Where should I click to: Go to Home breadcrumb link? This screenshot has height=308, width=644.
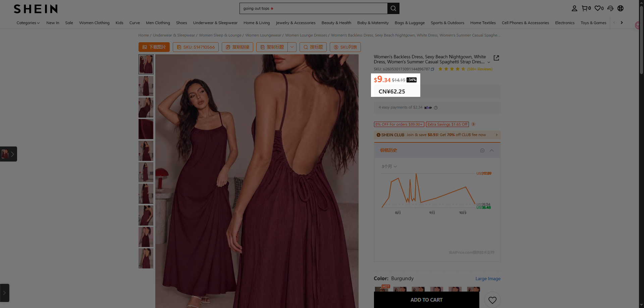point(144,35)
